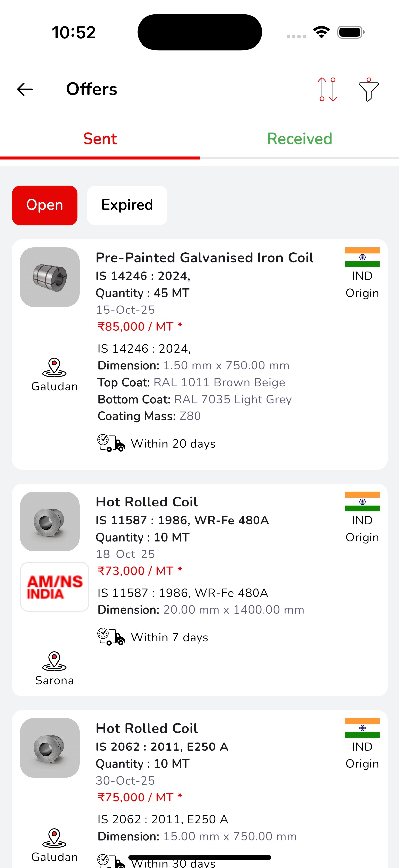Viewport: 399px width, 868px height.
Task: Open Hot Rolled Coil thumbnail for 18-Oct-25 offer
Action: [x=50, y=521]
